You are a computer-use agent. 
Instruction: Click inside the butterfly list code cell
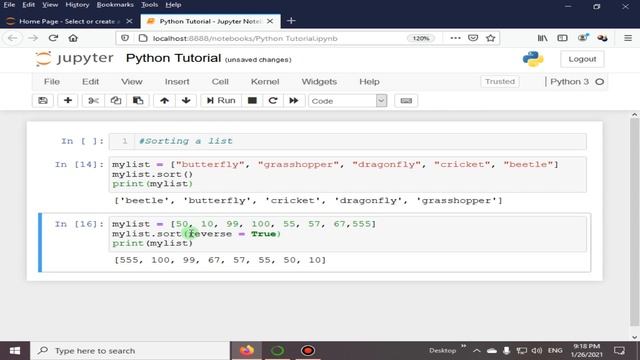coord(348,174)
